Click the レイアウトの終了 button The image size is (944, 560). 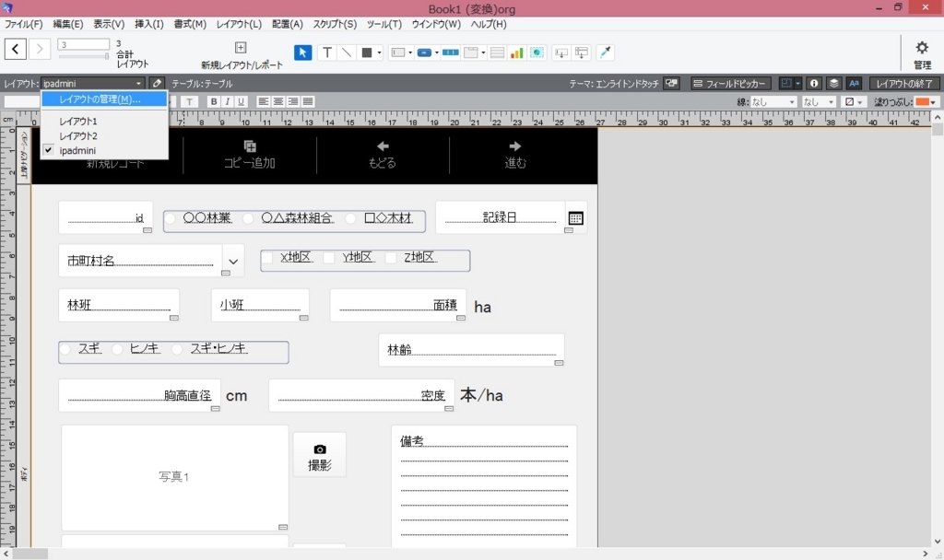pyautogui.click(x=904, y=84)
